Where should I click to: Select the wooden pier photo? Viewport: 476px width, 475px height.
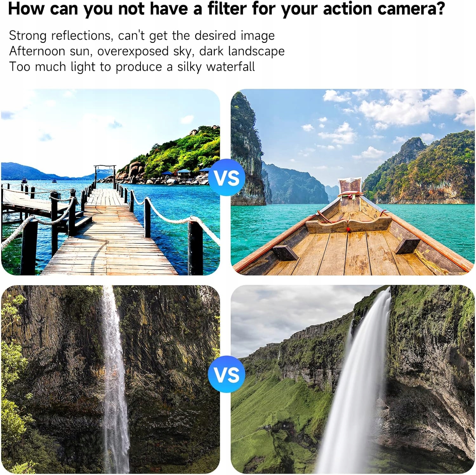110,182
